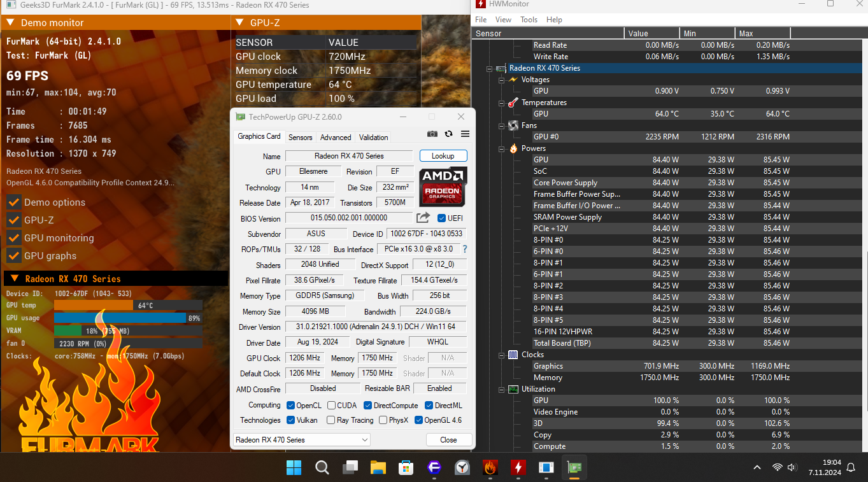Image resolution: width=868 pixels, height=482 pixels.
Task: Collapse the Temperatures node in HWMonitor
Action: (x=501, y=103)
